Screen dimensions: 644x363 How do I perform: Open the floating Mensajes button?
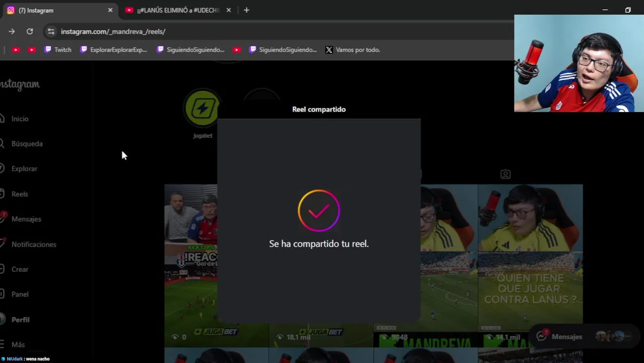(584, 337)
